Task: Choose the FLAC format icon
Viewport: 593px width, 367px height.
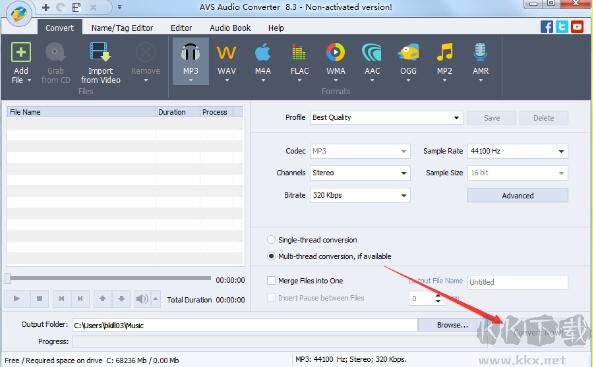Action: click(299, 52)
